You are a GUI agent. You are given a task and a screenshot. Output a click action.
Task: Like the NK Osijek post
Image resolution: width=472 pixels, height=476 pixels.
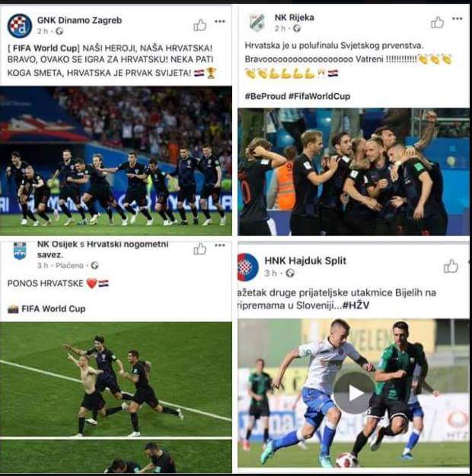point(200,249)
